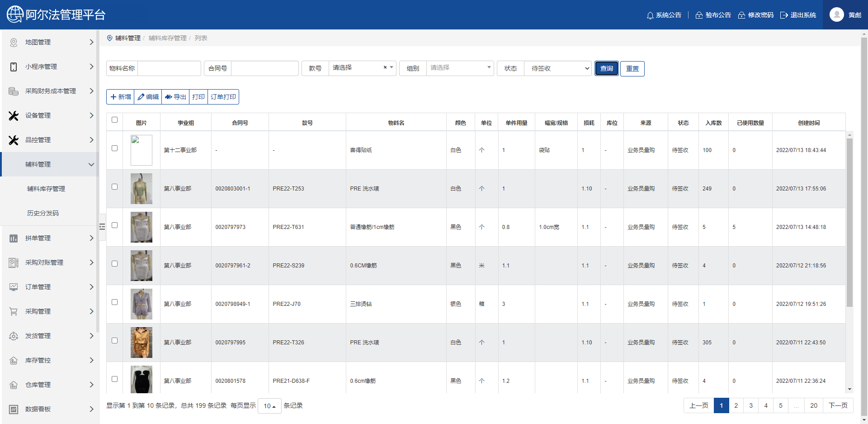Toggle sidebar collapse handle icon
Screen dimensions: 868x424
click(102, 227)
